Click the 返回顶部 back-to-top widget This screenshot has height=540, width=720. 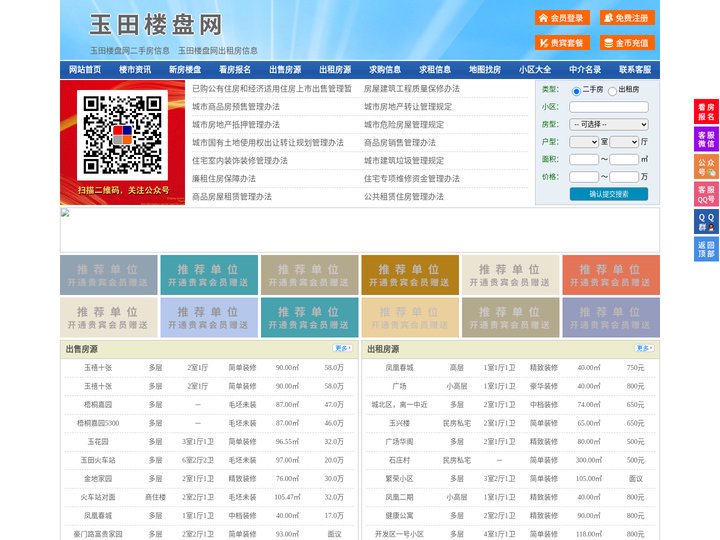pyautogui.click(x=706, y=249)
